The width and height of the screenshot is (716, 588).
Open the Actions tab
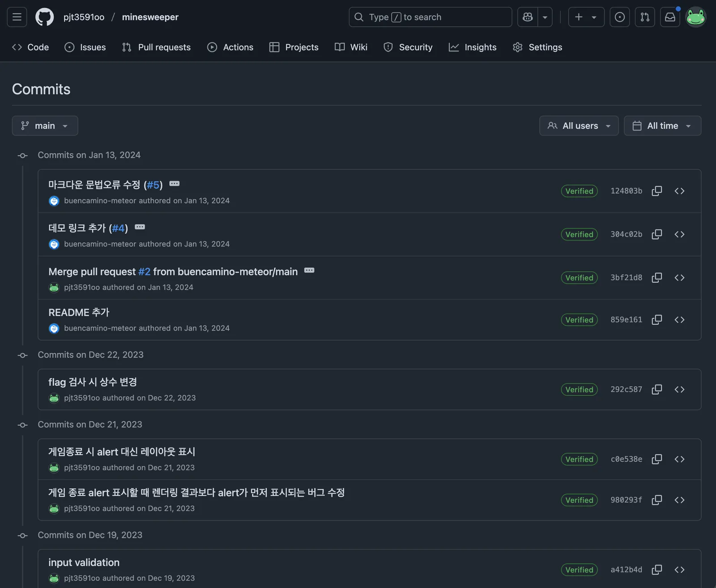pyautogui.click(x=230, y=47)
